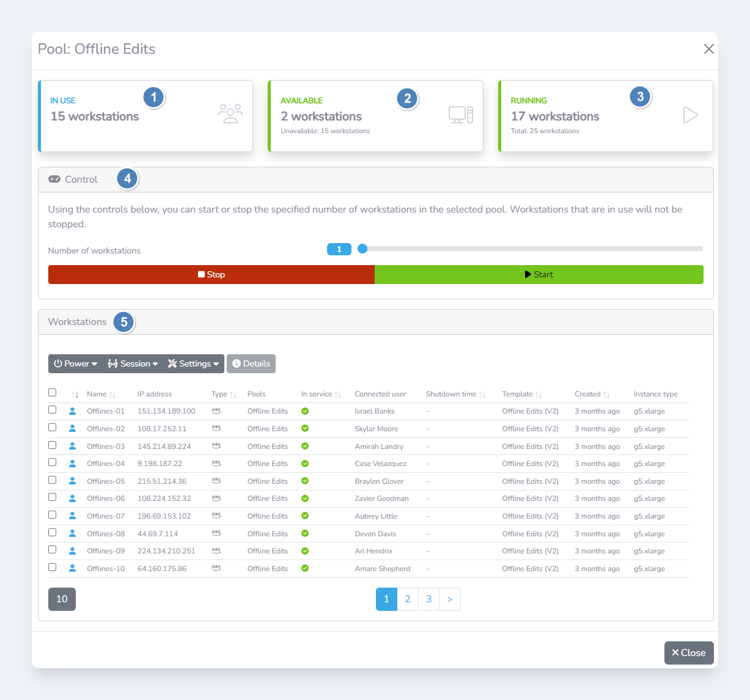Screen dimensions: 750x700
Task: Go to page 2 of workstations
Action: click(408, 599)
